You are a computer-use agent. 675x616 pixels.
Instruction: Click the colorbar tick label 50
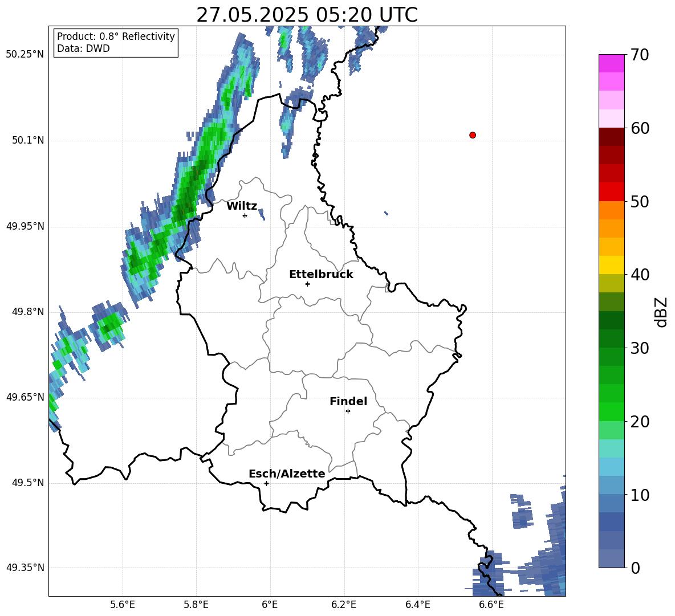click(x=640, y=202)
